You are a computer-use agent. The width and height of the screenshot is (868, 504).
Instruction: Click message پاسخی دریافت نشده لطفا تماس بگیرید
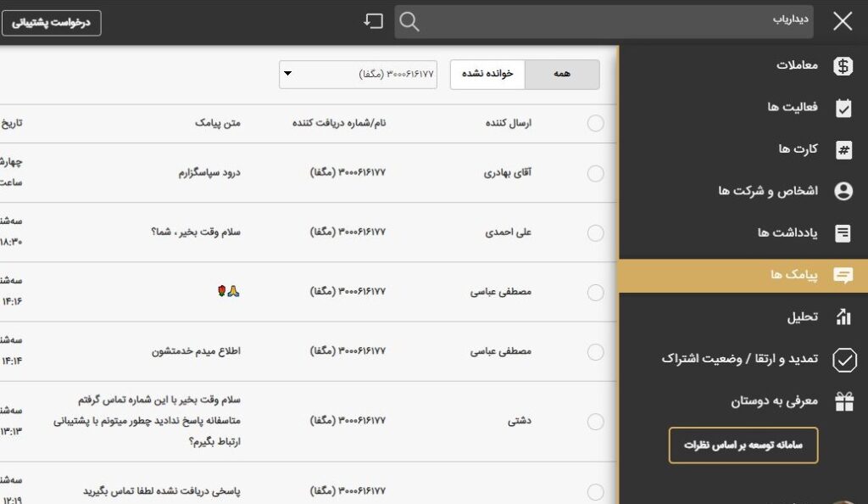[162, 491]
